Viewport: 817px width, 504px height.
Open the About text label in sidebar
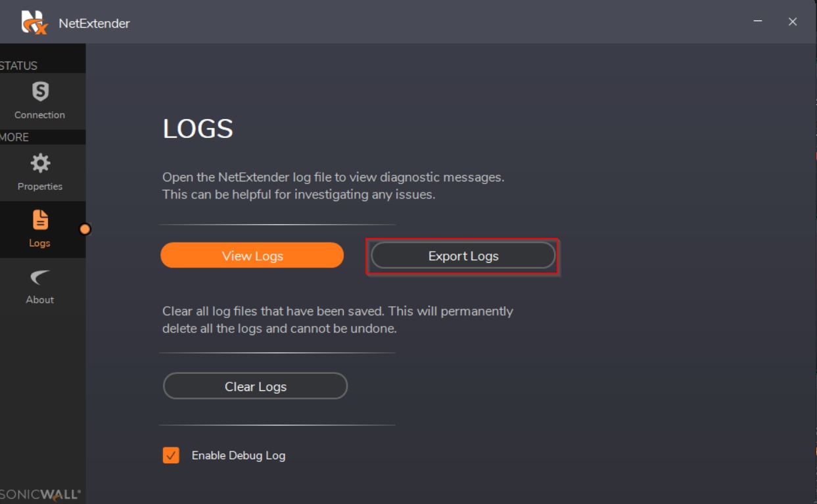pyautogui.click(x=40, y=300)
